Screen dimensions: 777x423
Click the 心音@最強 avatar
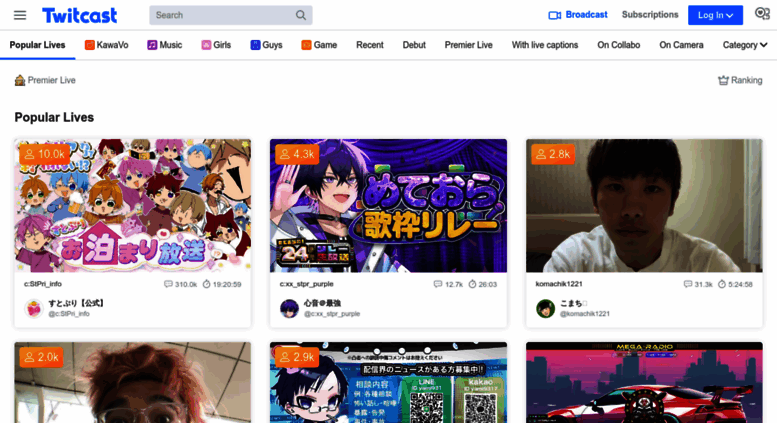click(289, 308)
